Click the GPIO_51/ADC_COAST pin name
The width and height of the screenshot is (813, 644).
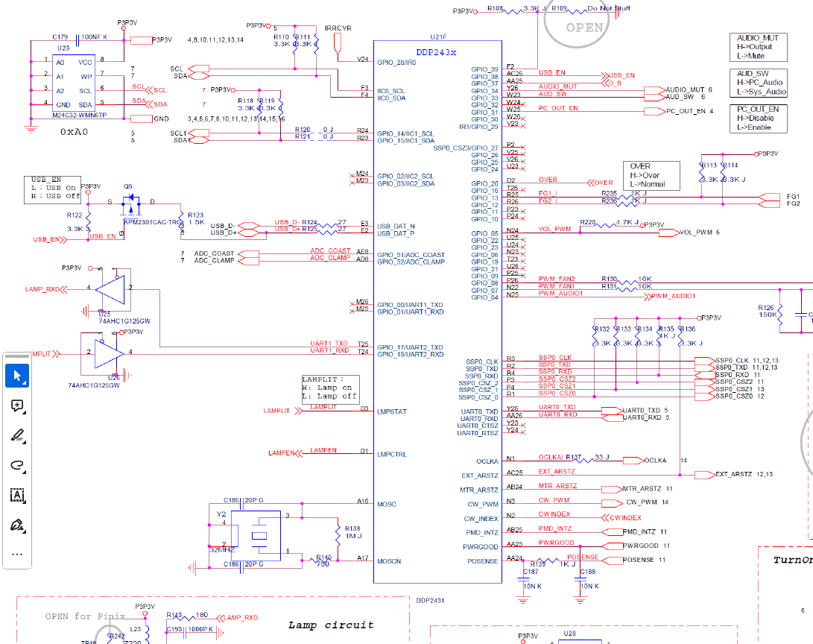coord(411,255)
